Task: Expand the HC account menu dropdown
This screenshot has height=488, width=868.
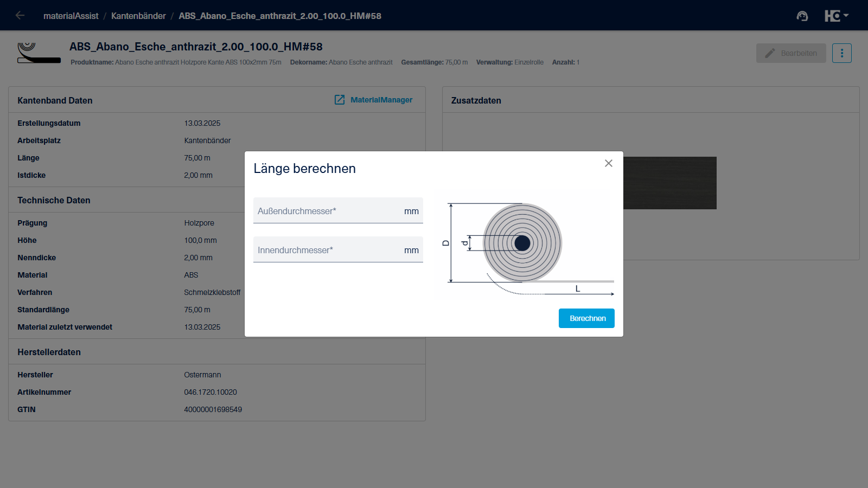Action: 837,16
